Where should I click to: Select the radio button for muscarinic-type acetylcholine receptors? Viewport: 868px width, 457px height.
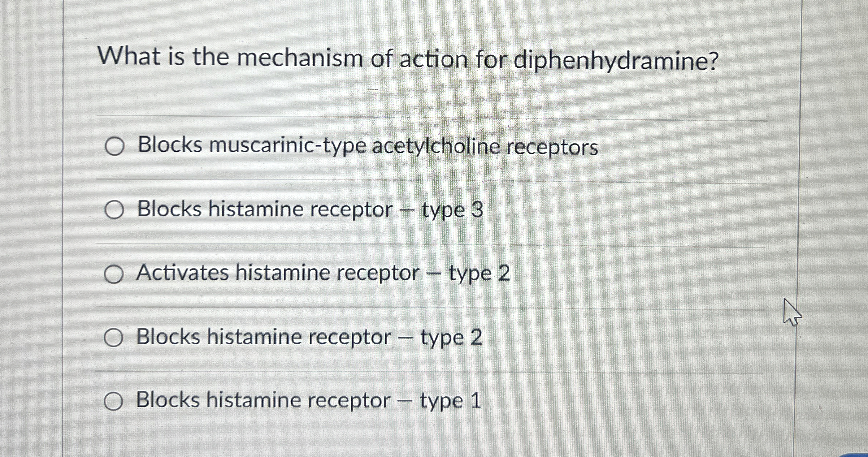click(x=114, y=147)
